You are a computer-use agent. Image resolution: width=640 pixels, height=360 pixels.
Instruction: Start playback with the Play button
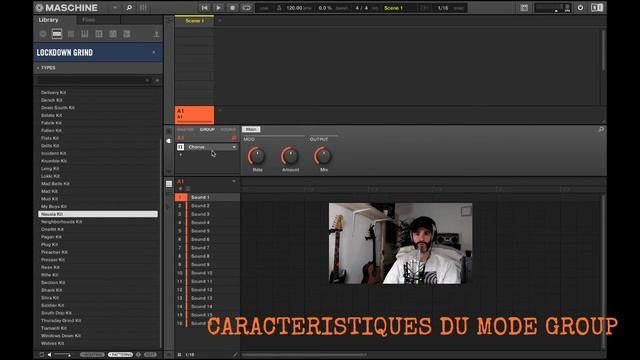tap(218, 8)
